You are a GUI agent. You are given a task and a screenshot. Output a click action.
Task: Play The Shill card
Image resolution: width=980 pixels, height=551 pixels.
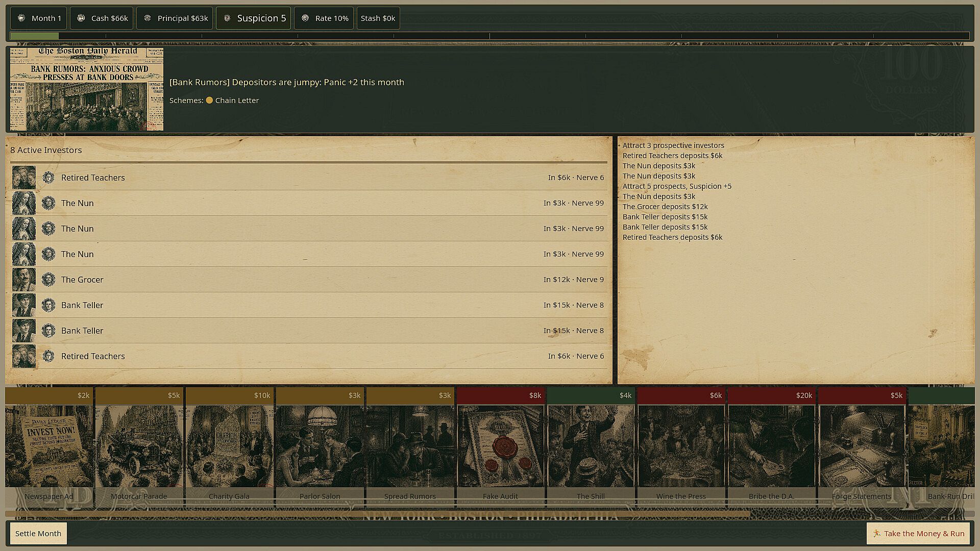591,446
